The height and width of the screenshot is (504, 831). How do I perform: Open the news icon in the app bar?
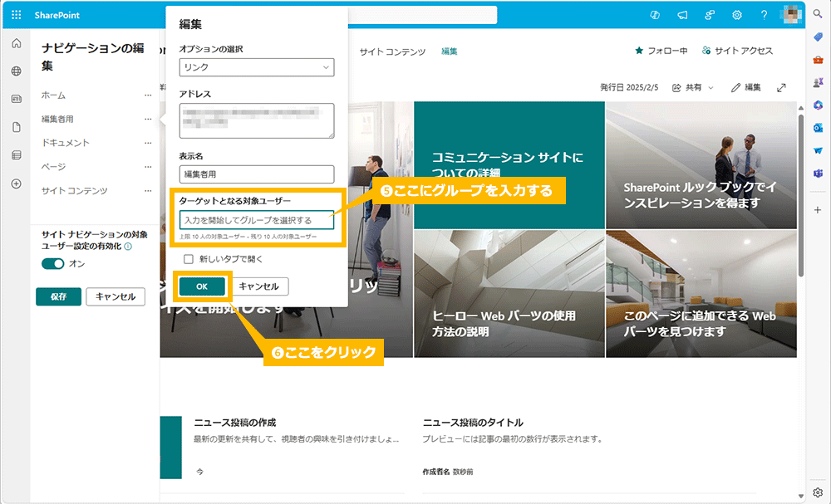tap(17, 99)
